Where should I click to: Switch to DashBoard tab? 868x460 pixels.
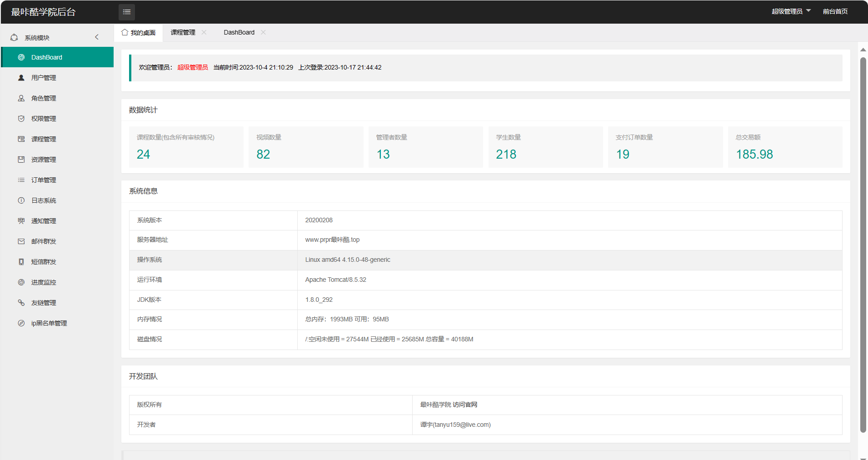point(239,32)
